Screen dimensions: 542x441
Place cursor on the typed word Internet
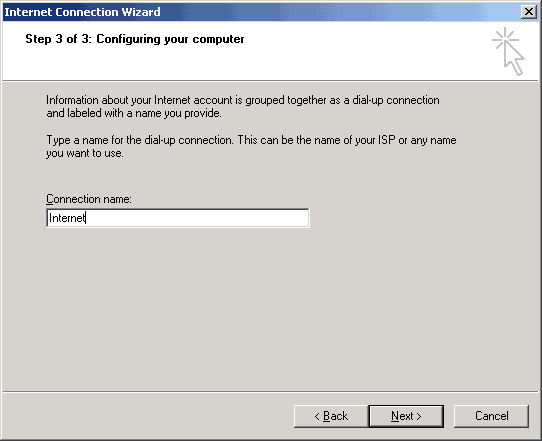67,218
